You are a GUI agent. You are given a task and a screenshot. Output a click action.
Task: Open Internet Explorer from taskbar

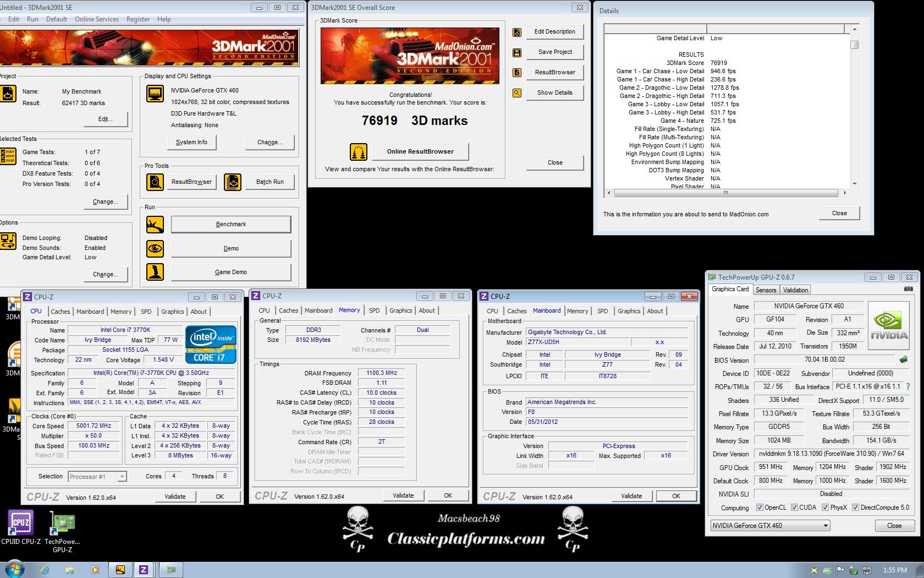click(x=45, y=570)
